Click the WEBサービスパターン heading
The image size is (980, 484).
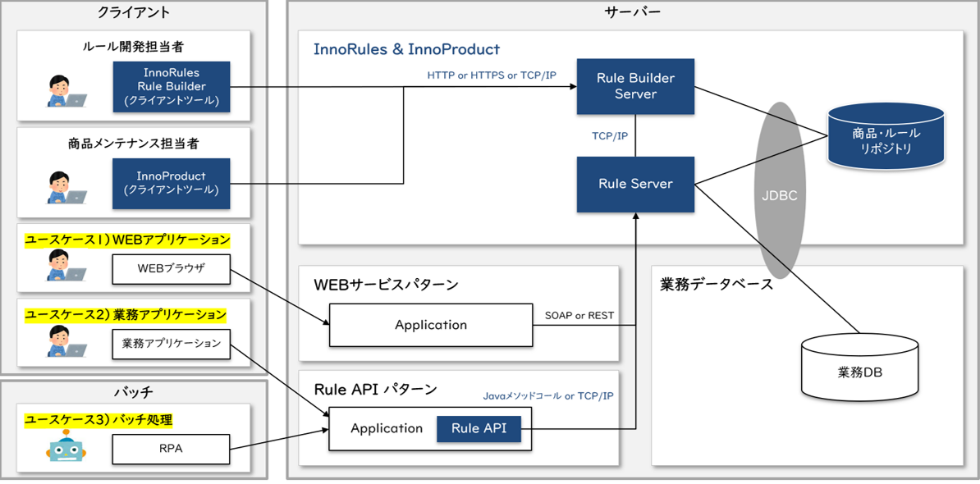pyautogui.click(x=386, y=285)
